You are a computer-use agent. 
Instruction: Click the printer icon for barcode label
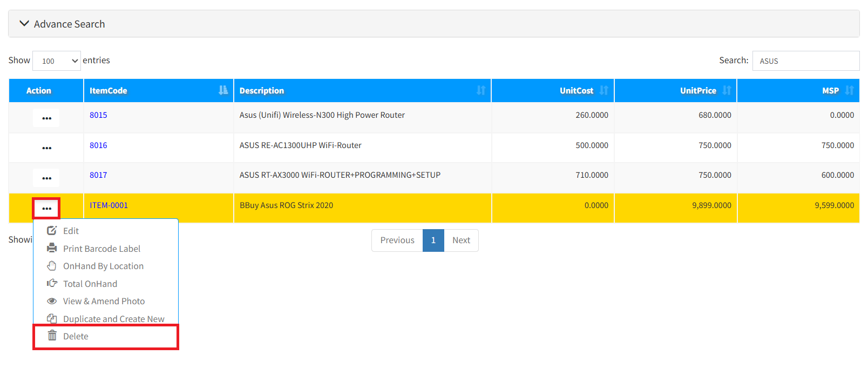[52, 248]
